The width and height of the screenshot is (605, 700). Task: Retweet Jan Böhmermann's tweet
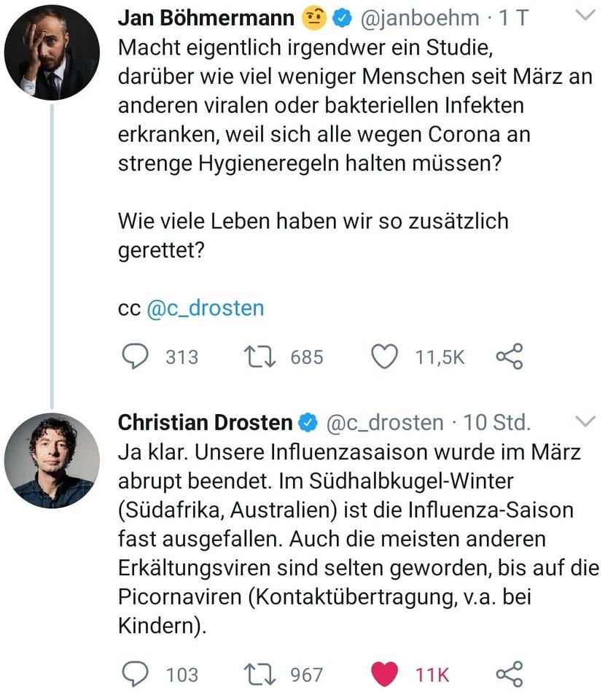pyautogui.click(x=260, y=357)
